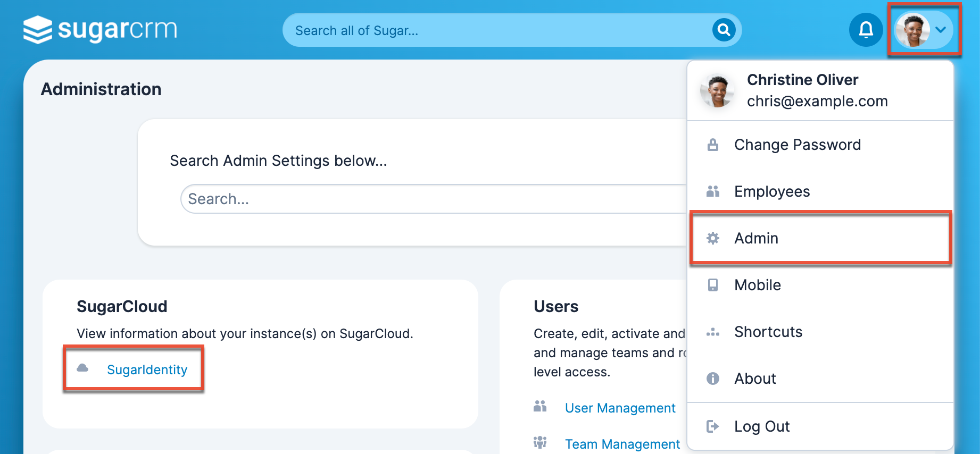Click the phone icon beside Mobile
The height and width of the screenshot is (454, 980).
tap(713, 285)
